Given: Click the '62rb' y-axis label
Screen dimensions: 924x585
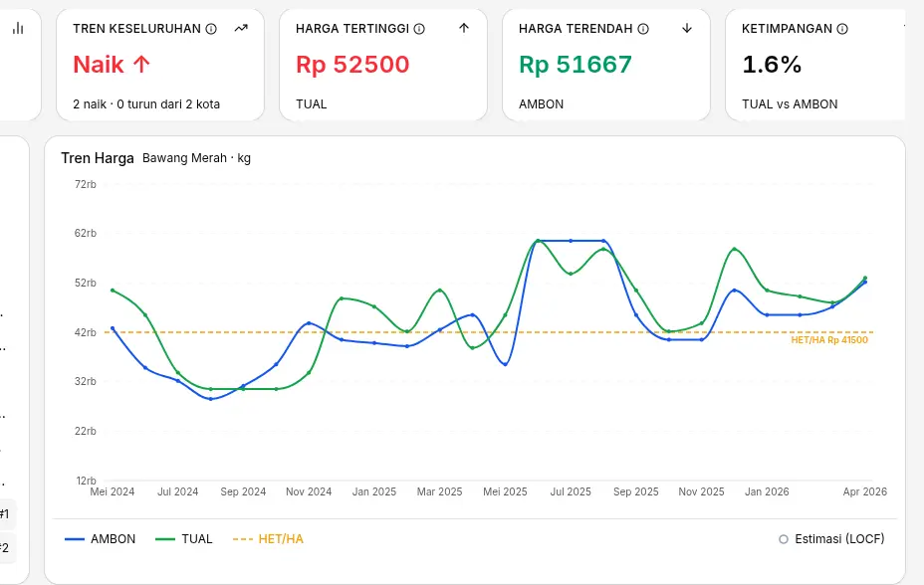Looking at the screenshot, I should pyautogui.click(x=86, y=234).
